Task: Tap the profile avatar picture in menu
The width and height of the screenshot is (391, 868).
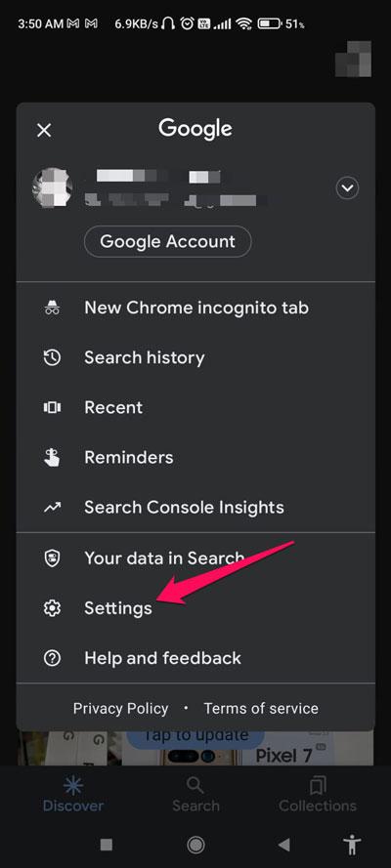Action: 52,187
